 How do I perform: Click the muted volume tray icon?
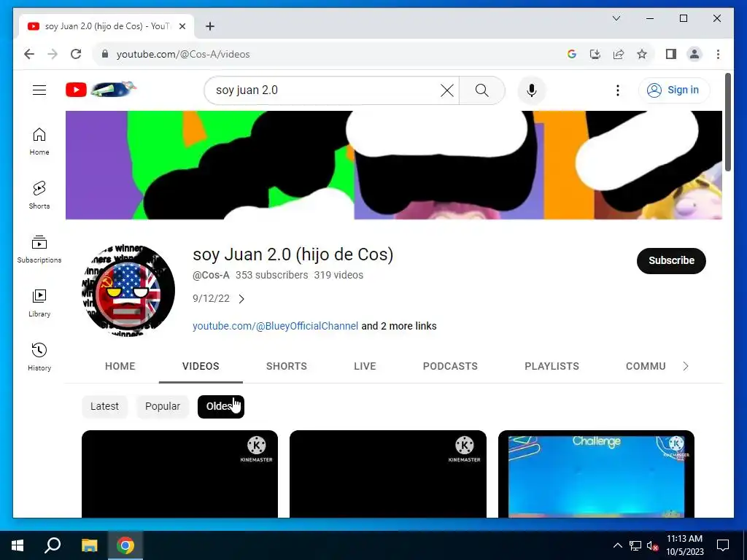[653, 545]
